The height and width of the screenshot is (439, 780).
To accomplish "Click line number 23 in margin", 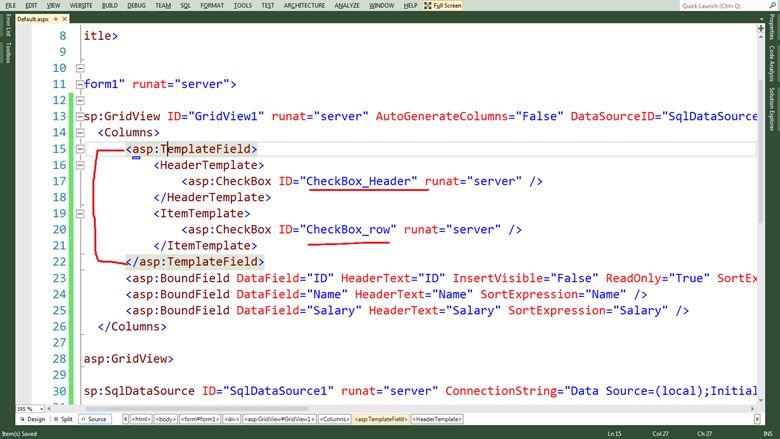I will (x=59, y=278).
